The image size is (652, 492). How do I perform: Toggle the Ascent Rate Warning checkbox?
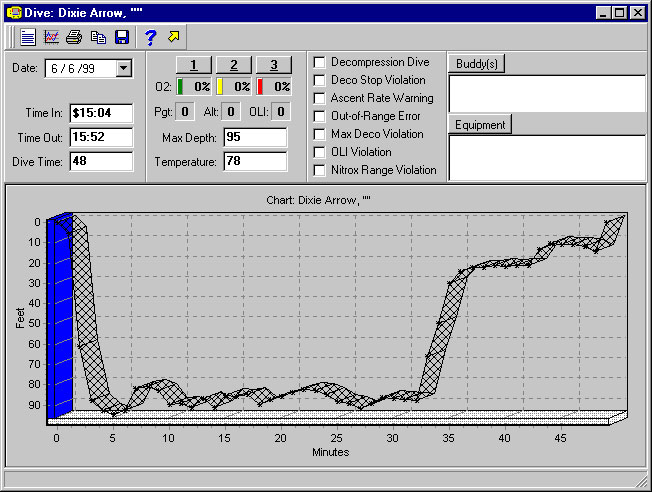coord(320,98)
